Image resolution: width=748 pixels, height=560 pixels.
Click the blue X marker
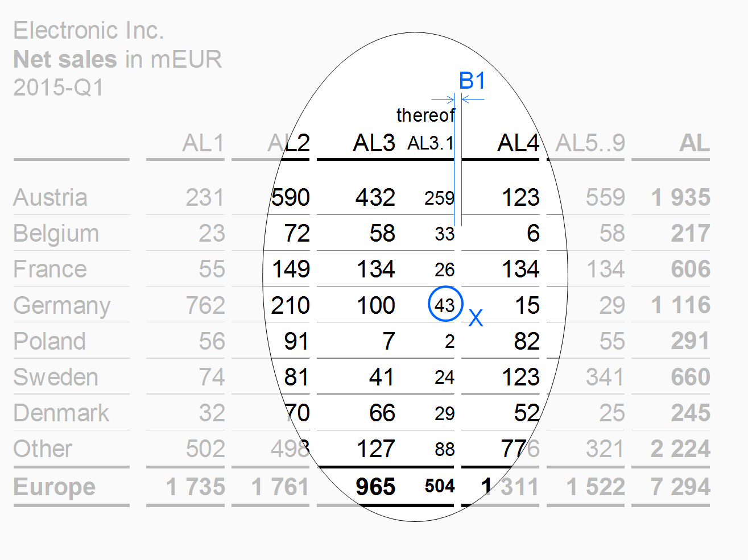[476, 318]
